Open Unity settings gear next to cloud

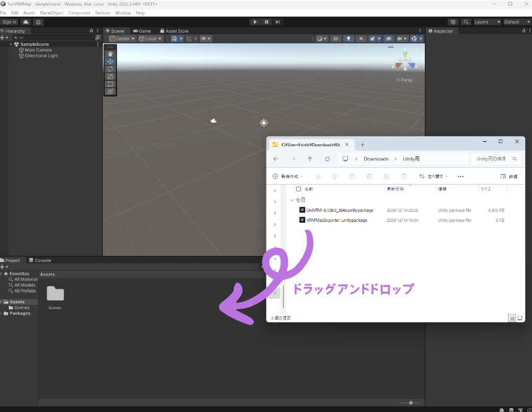click(x=38, y=22)
